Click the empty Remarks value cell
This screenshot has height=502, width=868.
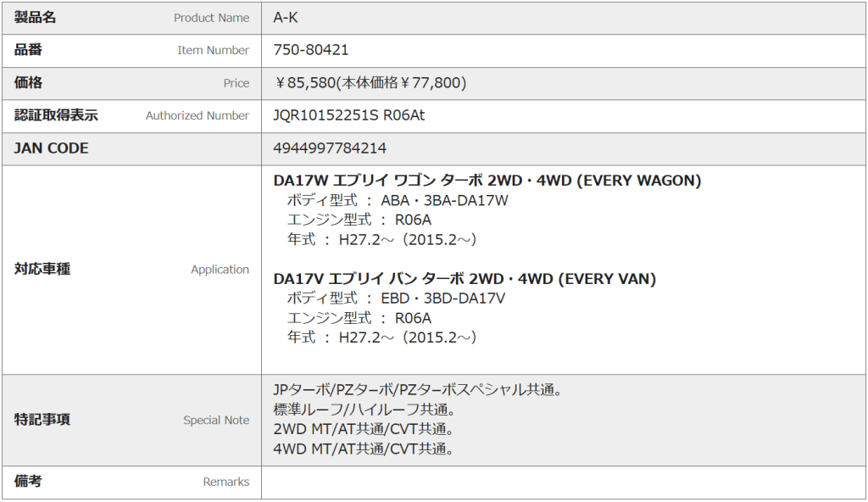(x=563, y=482)
